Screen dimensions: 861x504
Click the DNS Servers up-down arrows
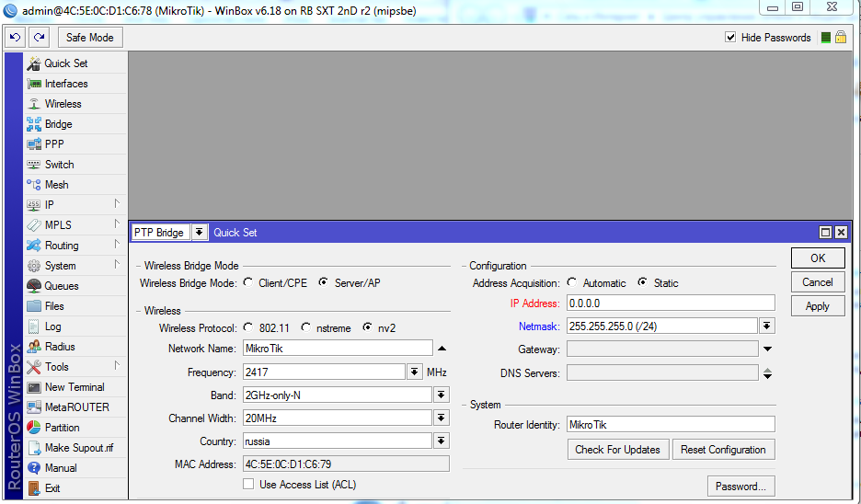point(768,373)
